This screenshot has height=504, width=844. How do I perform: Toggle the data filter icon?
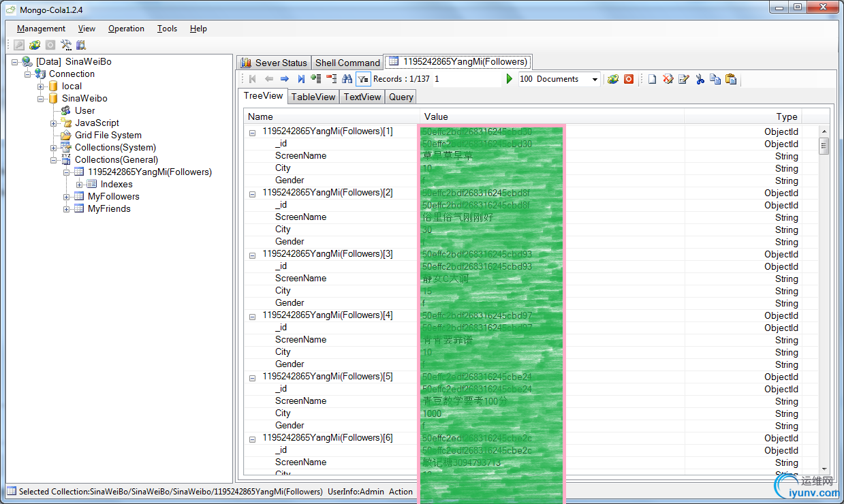(363, 79)
